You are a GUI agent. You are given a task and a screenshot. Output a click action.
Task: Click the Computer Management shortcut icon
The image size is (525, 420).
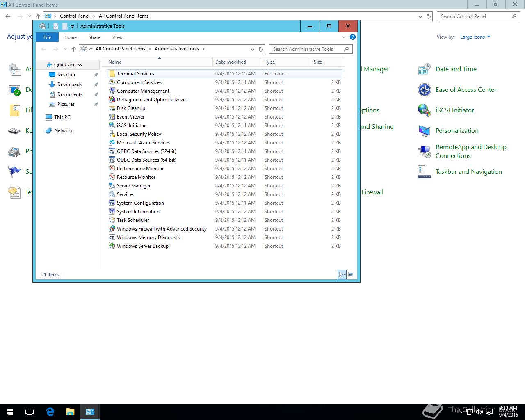click(112, 91)
